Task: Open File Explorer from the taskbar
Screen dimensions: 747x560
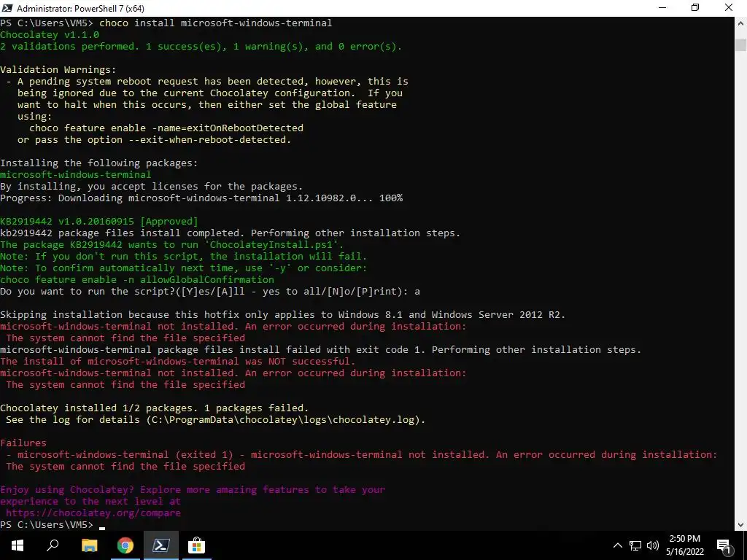Action: [89, 545]
